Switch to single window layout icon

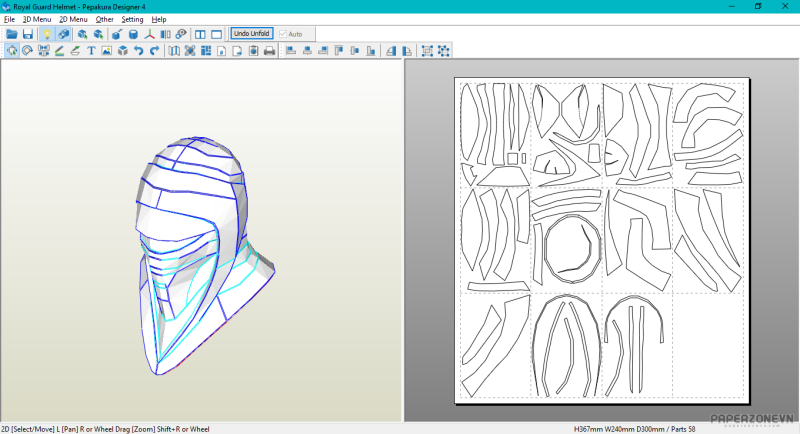pyautogui.click(x=216, y=34)
